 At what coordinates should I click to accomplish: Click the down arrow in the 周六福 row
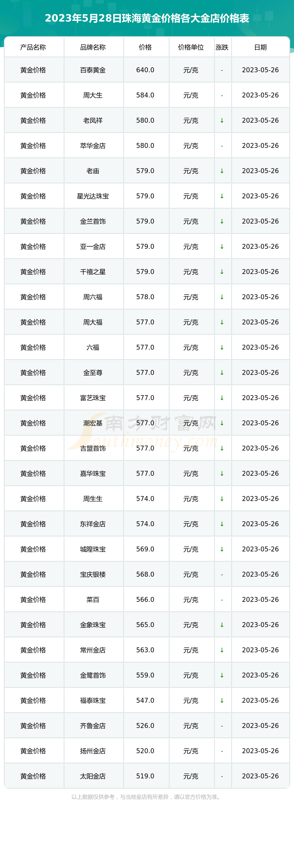(222, 297)
